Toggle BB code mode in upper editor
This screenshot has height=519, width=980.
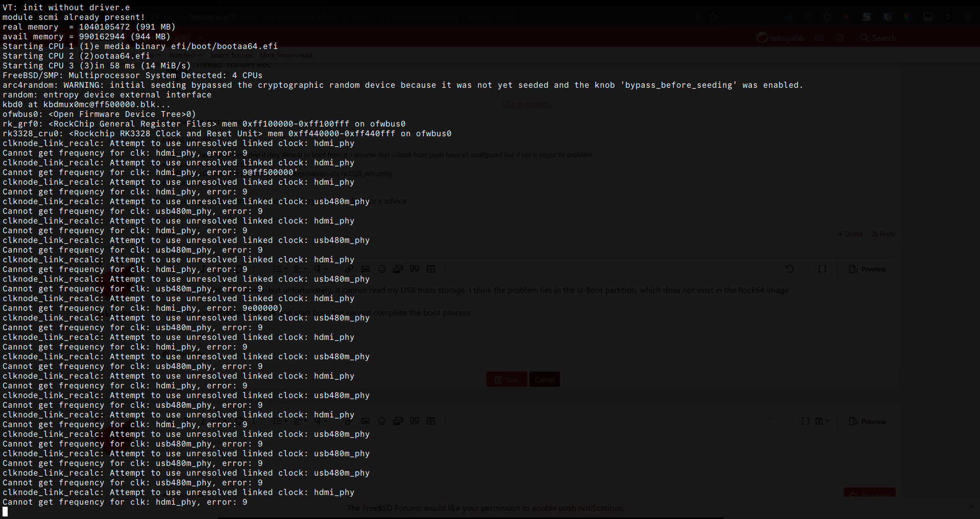(x=822, y=269)
